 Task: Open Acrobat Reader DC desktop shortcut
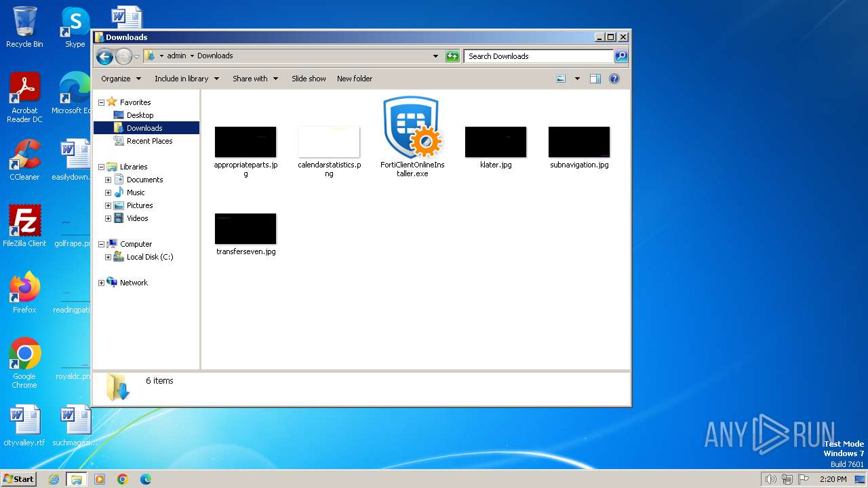pos(24,98)
